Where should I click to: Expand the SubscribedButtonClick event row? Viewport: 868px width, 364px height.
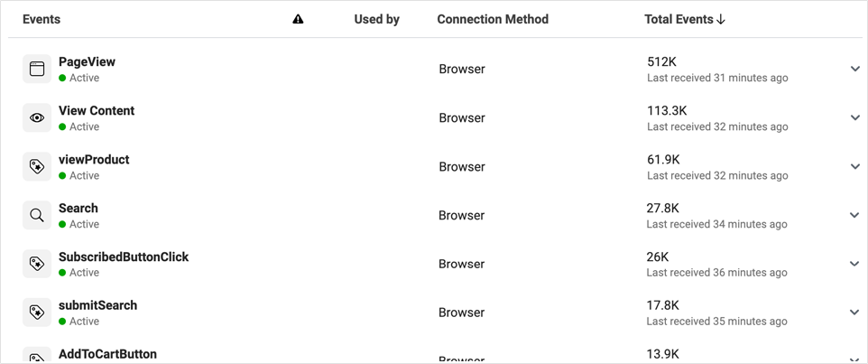tap(854, 264)
